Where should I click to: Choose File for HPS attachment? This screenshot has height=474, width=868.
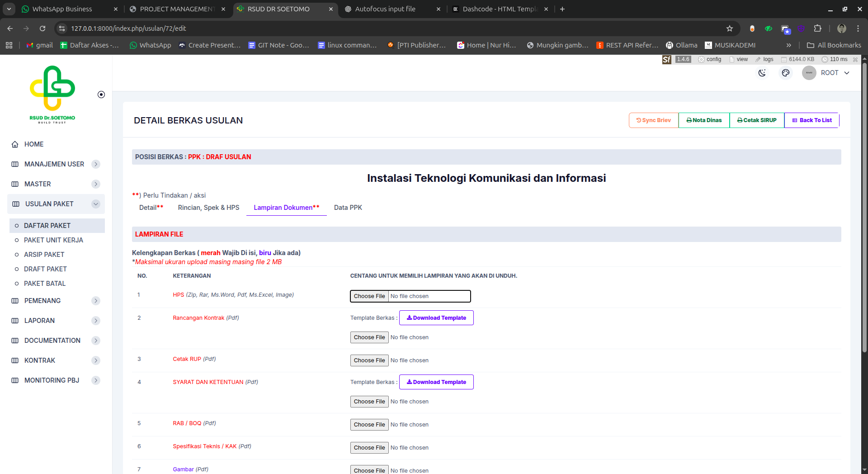tap(369, 296)
